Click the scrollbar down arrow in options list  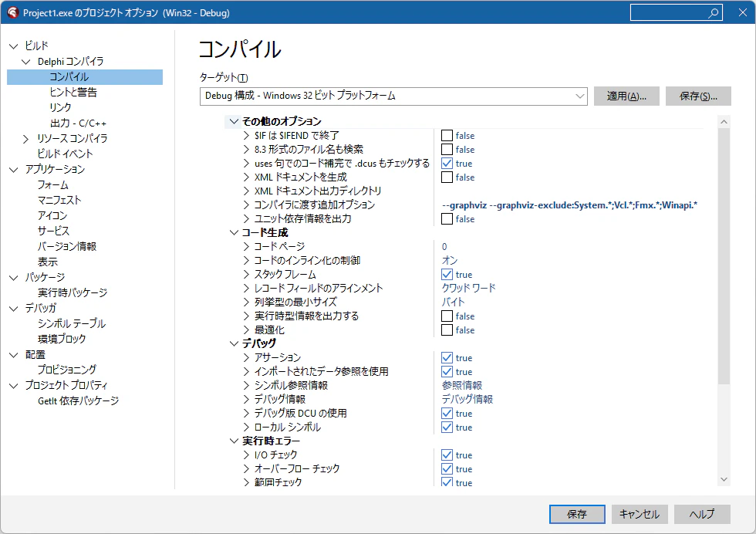point(724,479)
